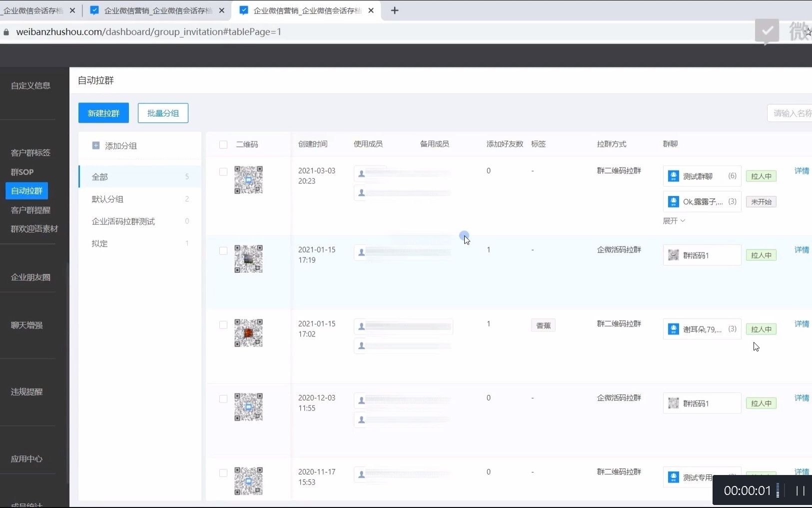
Task: Select 自动拉群 in the sidebar
Action: point(27,190)
